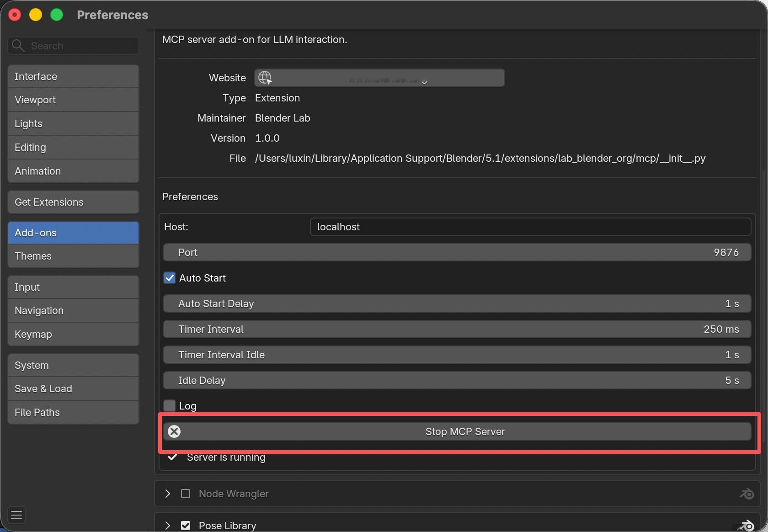Click the Host text field
The height and width of the screenshot is (532, 768).
530,227
